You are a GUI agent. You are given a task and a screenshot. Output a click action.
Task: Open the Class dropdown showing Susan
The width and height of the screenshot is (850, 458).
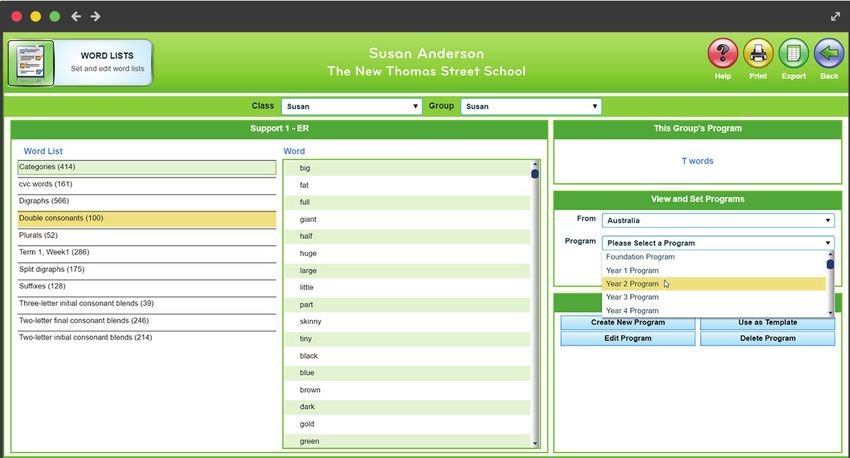tap(351, 106)
